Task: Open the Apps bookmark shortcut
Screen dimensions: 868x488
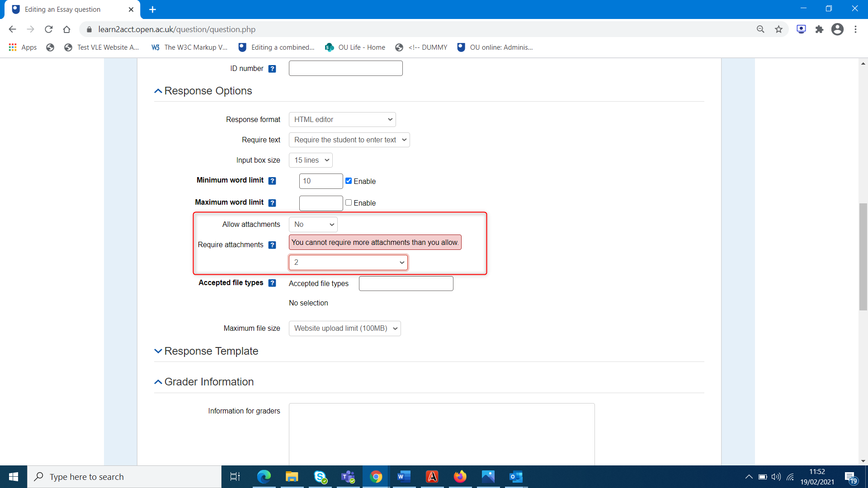Action: click(23, 47)
